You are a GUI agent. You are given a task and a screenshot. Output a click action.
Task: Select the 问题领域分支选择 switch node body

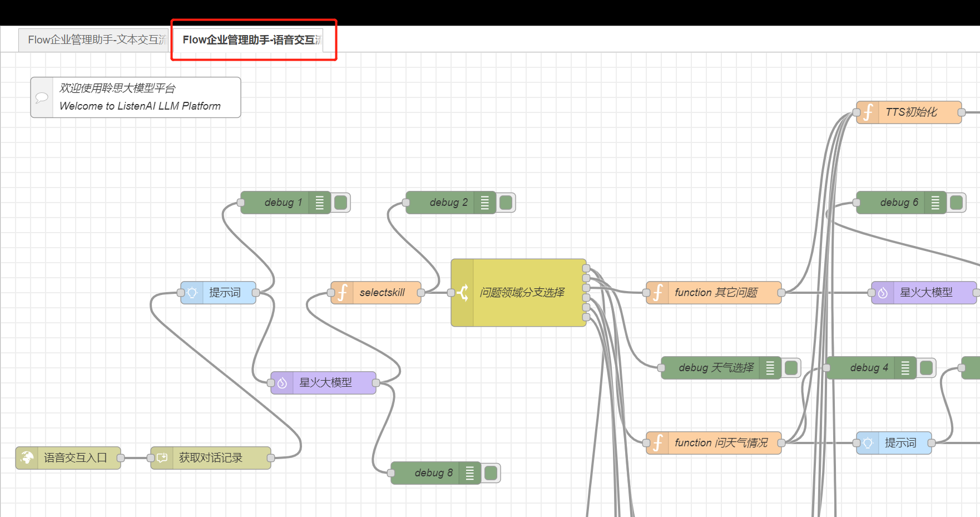coord(518,293)
